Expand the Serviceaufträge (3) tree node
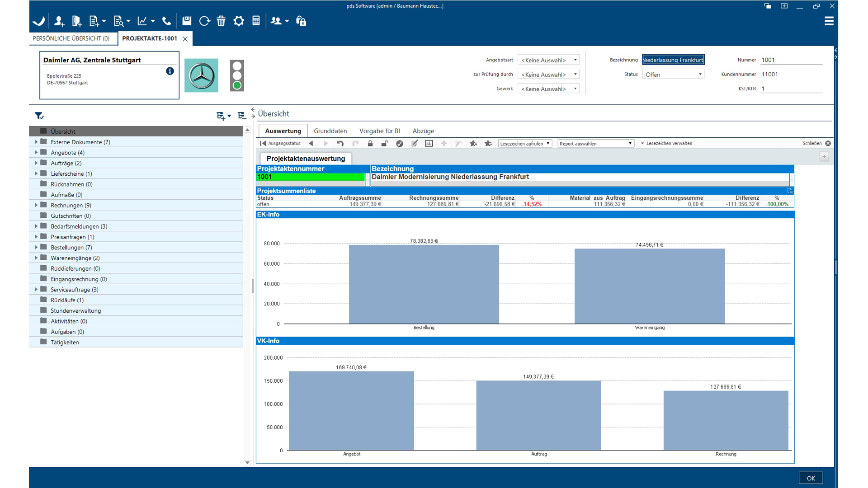The image size is (868, 488). click(36, 289)
